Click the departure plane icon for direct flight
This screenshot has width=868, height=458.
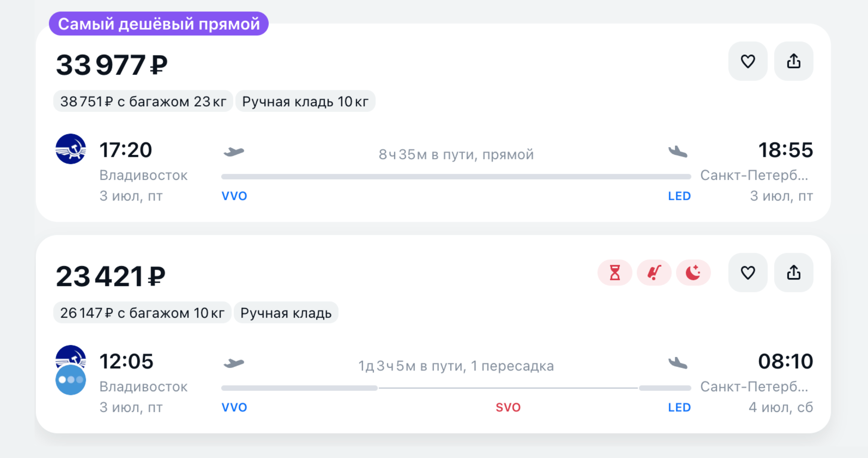[x=234, y=152]
